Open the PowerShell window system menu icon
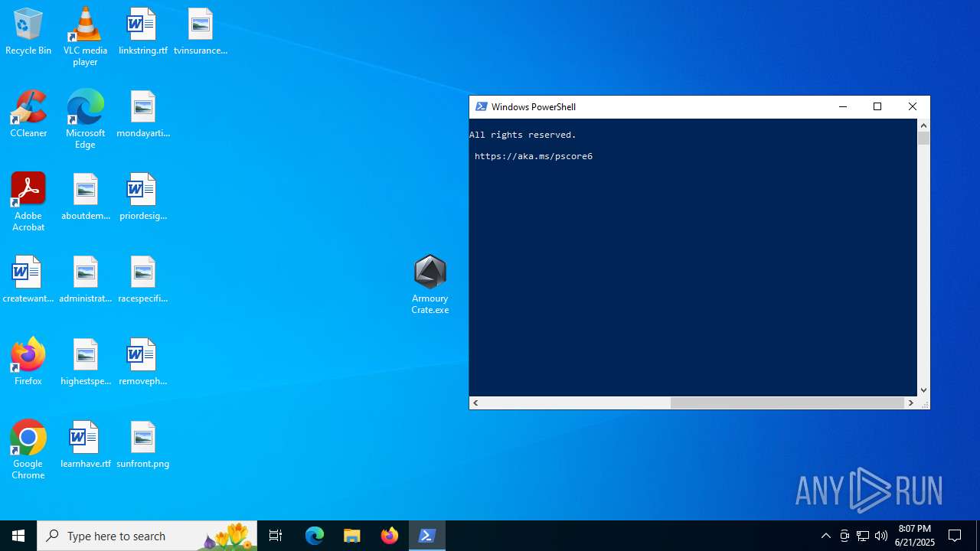Viewport: 980px width, 551px height. pos(481,106)
